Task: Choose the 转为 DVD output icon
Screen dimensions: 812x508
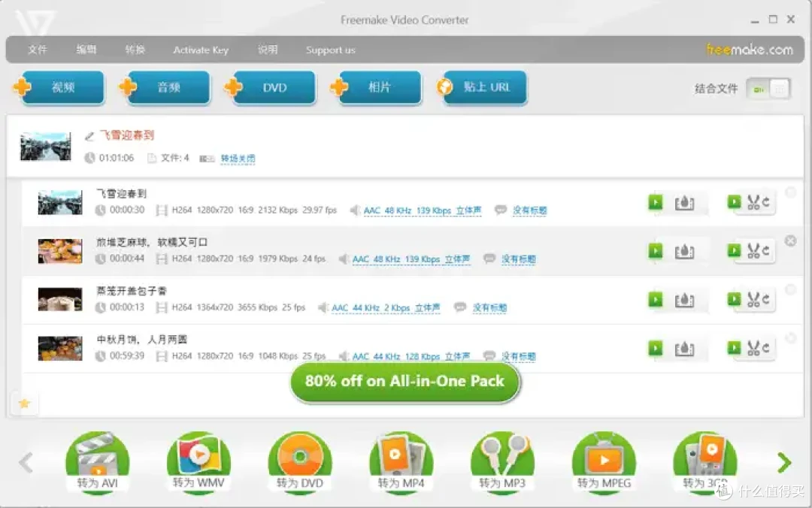Action: tap(300, 462)
